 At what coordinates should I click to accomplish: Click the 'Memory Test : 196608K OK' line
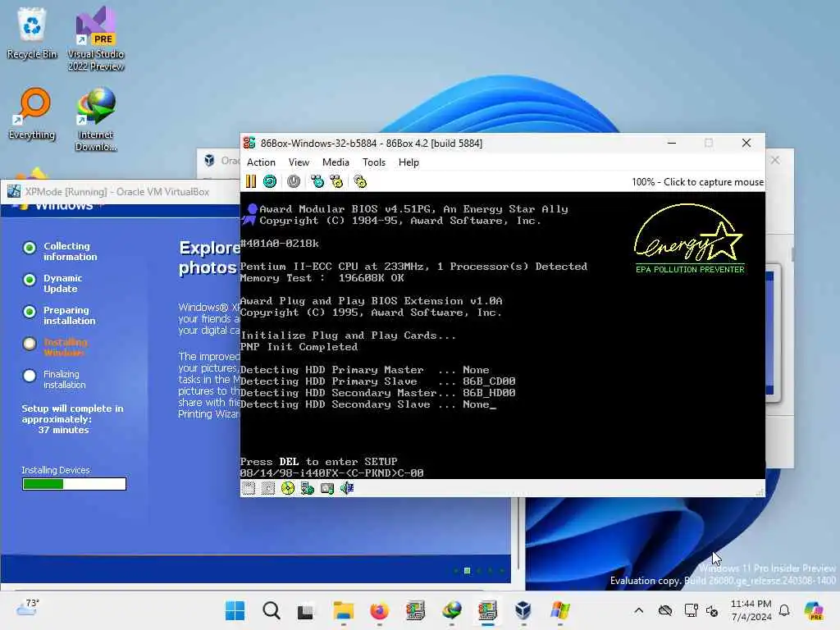point(322,278)
